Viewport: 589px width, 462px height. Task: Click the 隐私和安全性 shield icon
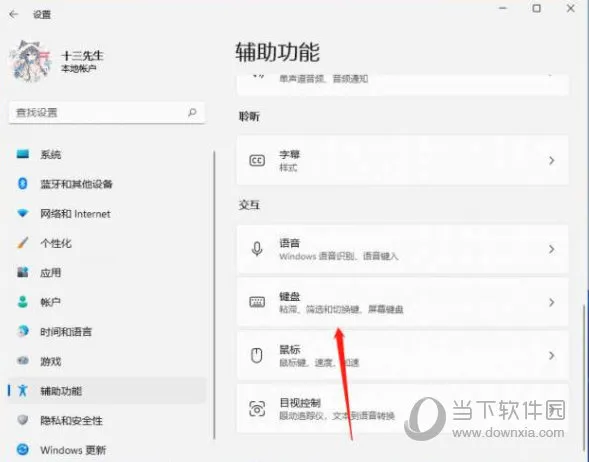[23, 420]
